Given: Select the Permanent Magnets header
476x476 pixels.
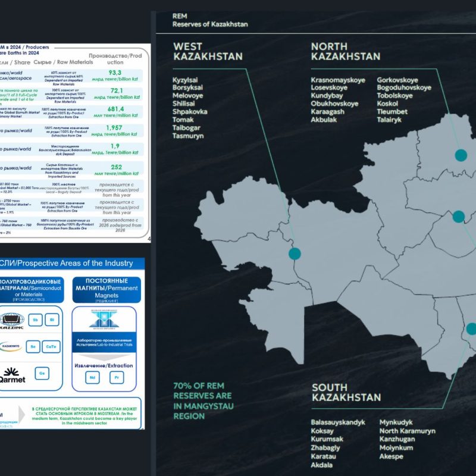Looking at the screenshot, I should (x=104, y=287).
